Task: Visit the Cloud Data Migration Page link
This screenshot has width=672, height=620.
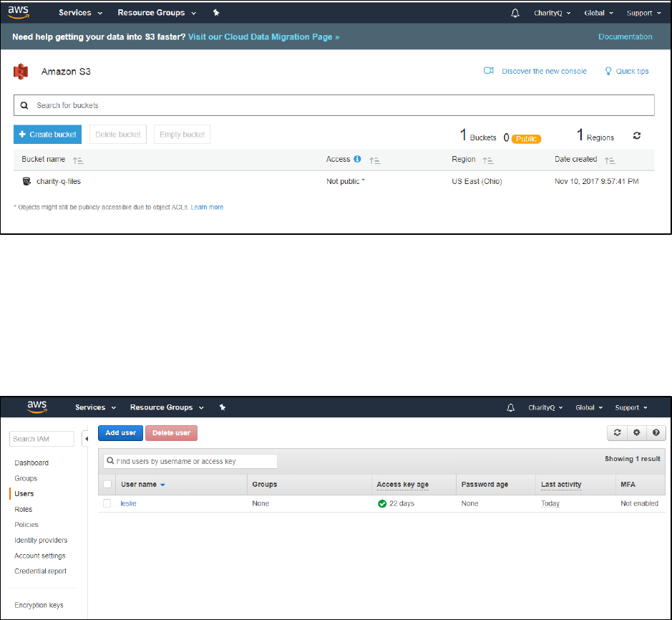Action: click(x=263, y=37)
